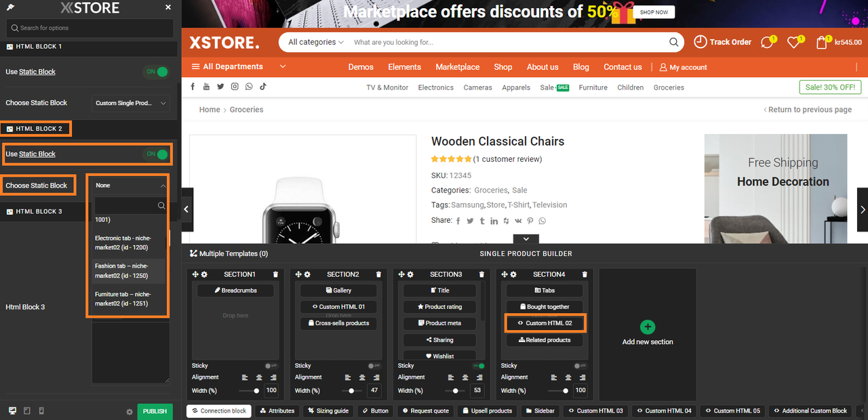This screenshot has width=868, height=420.
Task: Expand builder panel with down chevron
Action: (526, 239)
